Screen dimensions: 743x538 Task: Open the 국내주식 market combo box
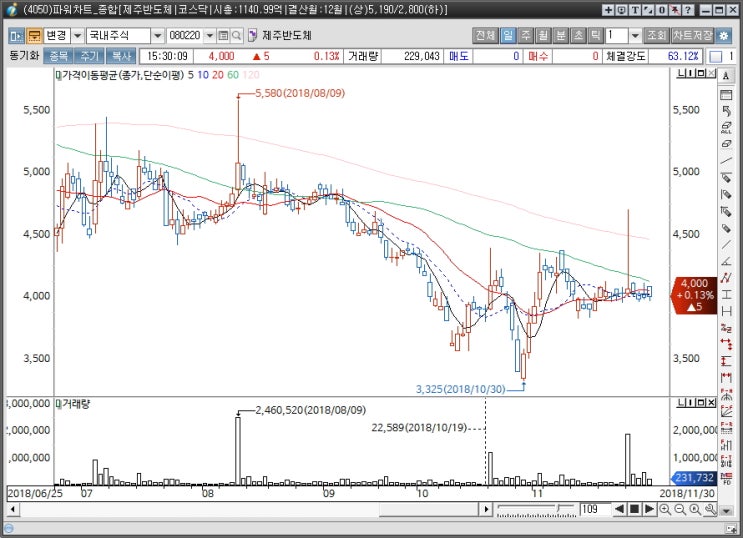point(125,36)
